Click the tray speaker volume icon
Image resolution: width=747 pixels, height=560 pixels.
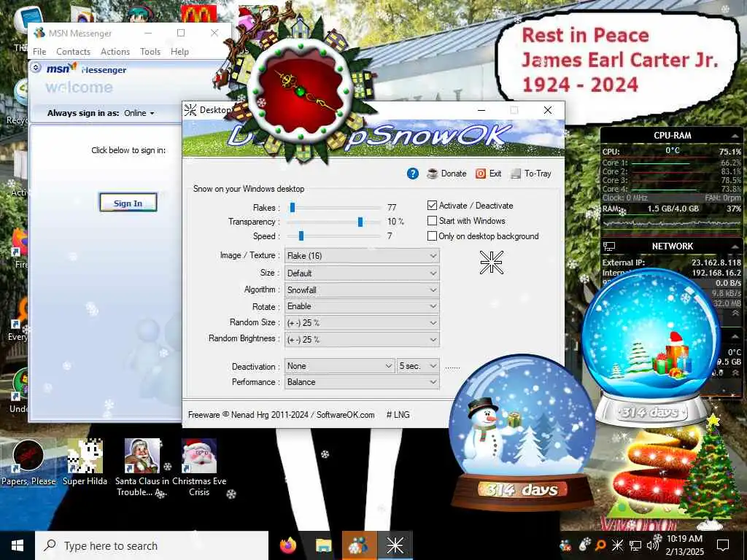651,545
